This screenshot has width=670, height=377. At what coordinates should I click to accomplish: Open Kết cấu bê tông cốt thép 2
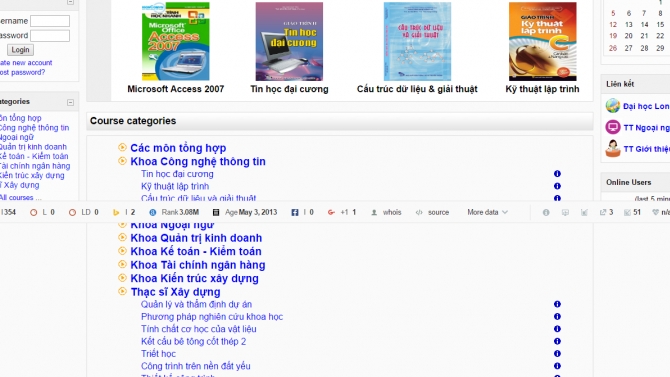[x=194, y=342]
